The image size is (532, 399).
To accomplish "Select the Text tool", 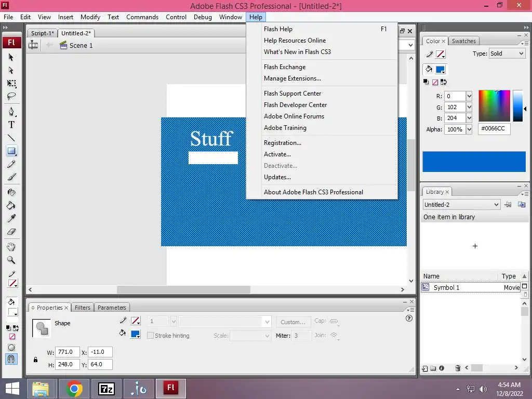I will pyautogui.click(x=11, y=125).
